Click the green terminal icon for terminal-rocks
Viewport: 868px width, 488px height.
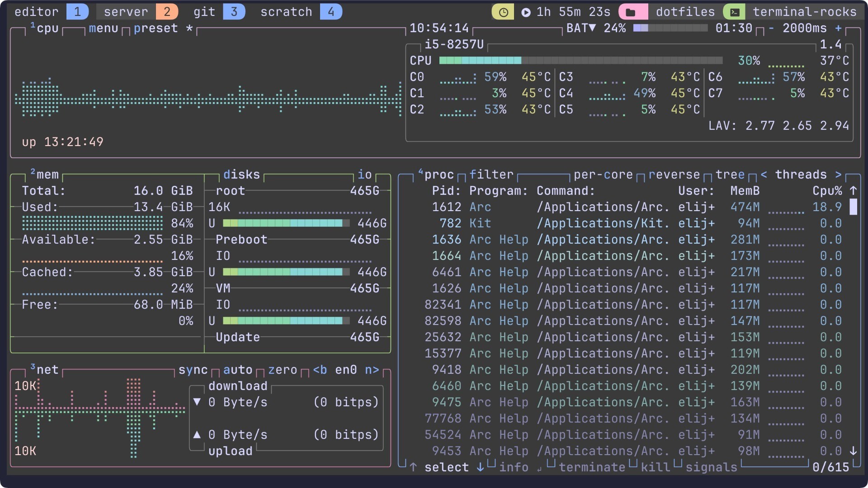point(735,12)
